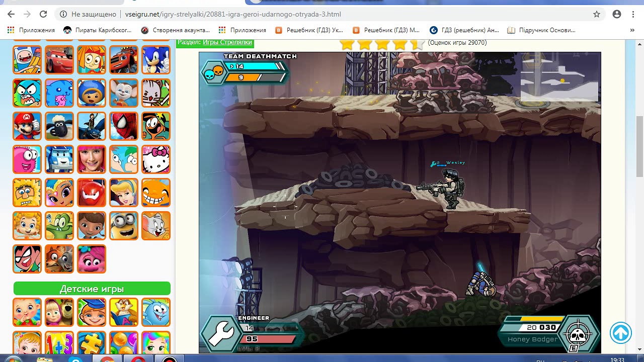Open the Lightning McQueen Cars game icon
The width and height of the screenshot is (644, 362).
59,59
